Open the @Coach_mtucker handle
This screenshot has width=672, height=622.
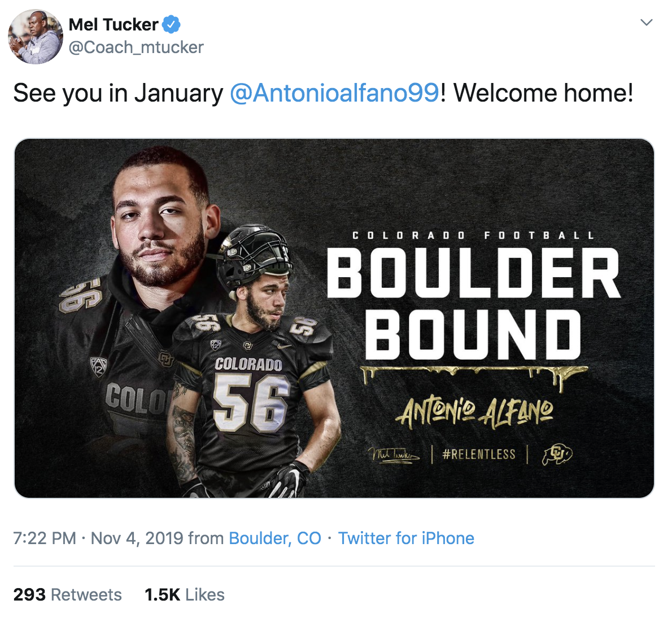click(x=136, y=47)
